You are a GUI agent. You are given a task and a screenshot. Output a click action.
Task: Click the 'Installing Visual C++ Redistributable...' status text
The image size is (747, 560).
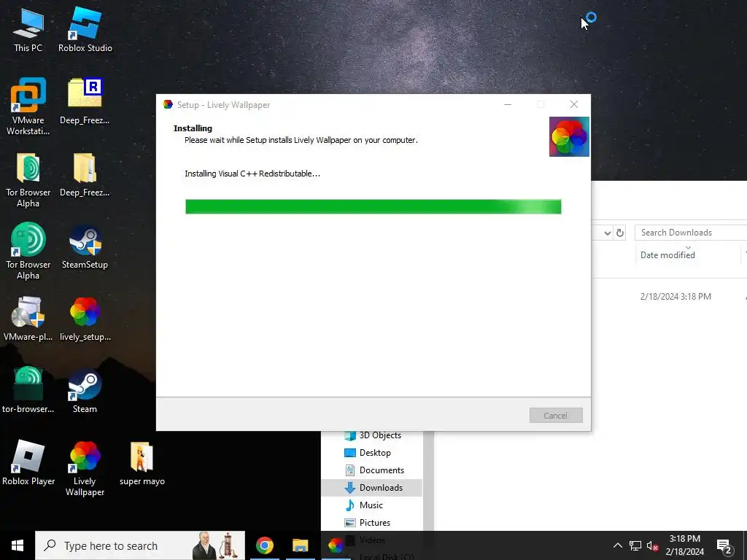click(x=252, y=174)
